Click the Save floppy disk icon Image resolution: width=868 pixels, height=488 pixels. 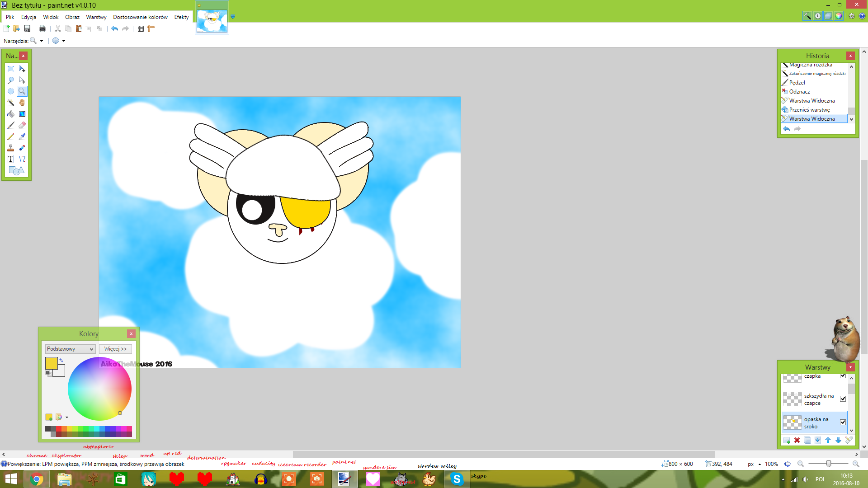(x=27, y=28)
